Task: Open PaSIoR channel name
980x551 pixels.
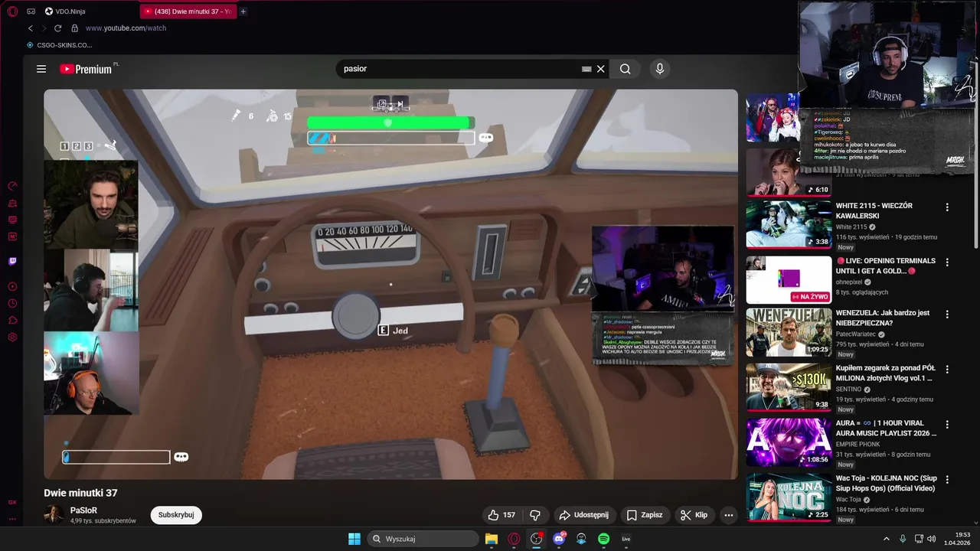Action: [x=83, y=510]
